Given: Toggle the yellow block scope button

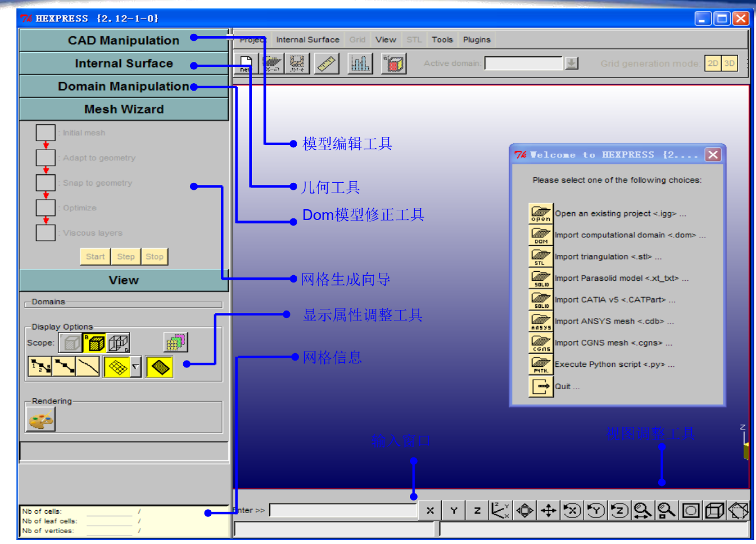Looking at the screenshot, I should click(x=94, y=343).
